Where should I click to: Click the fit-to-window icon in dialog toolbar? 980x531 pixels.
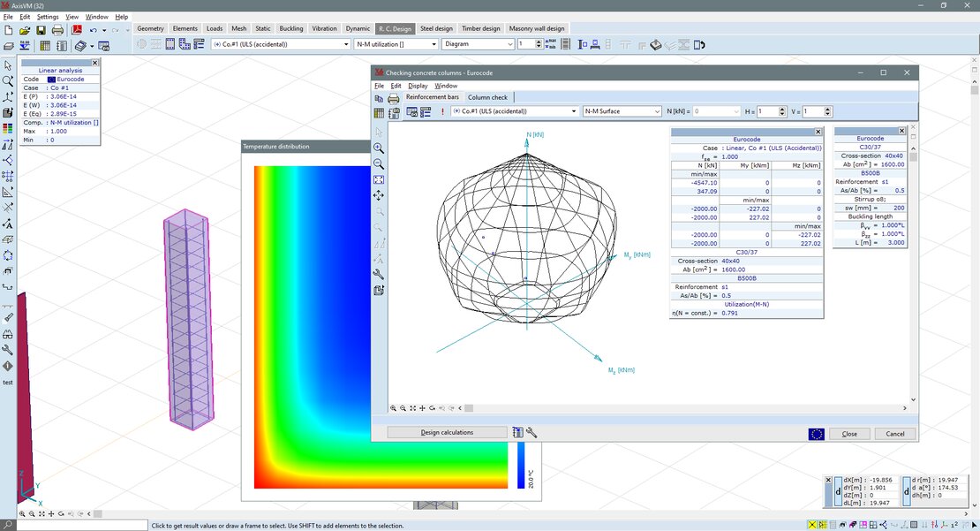click(x=379, y=179)
